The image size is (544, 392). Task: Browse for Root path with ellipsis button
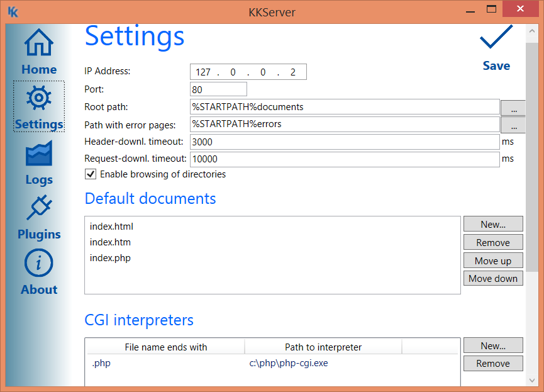(513, 108)
